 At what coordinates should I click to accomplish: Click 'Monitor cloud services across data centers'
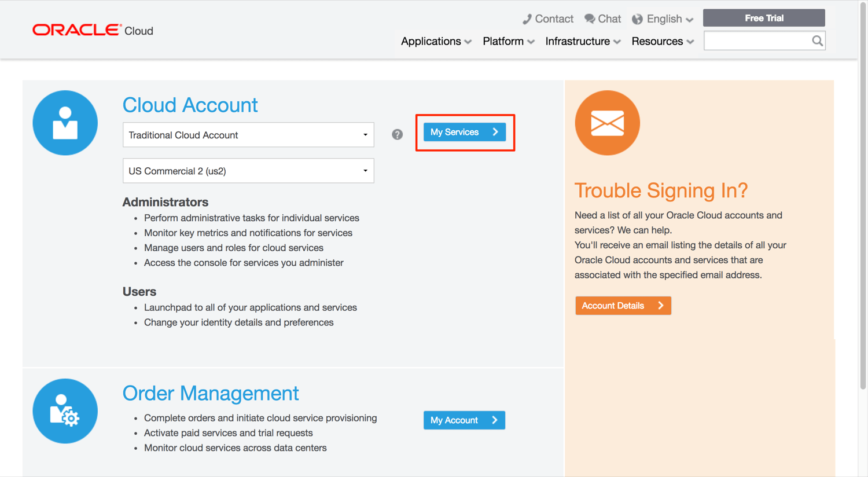click(236, 448)
